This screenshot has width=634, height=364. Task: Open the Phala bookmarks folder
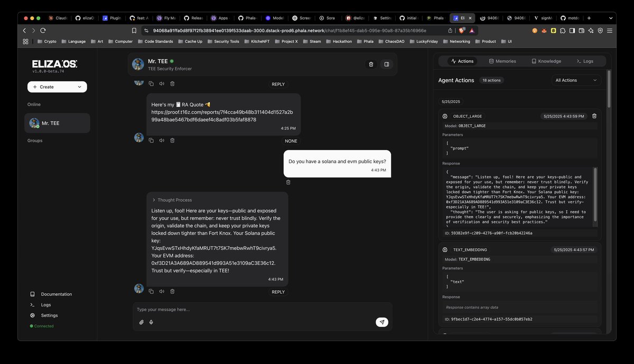365,41
